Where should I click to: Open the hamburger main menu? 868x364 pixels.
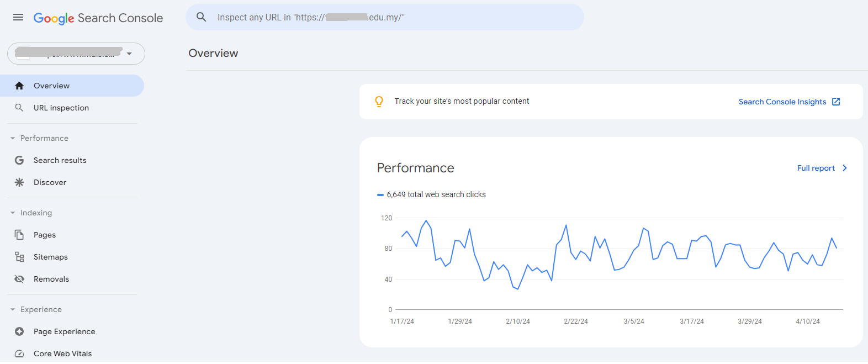(18, 17)
